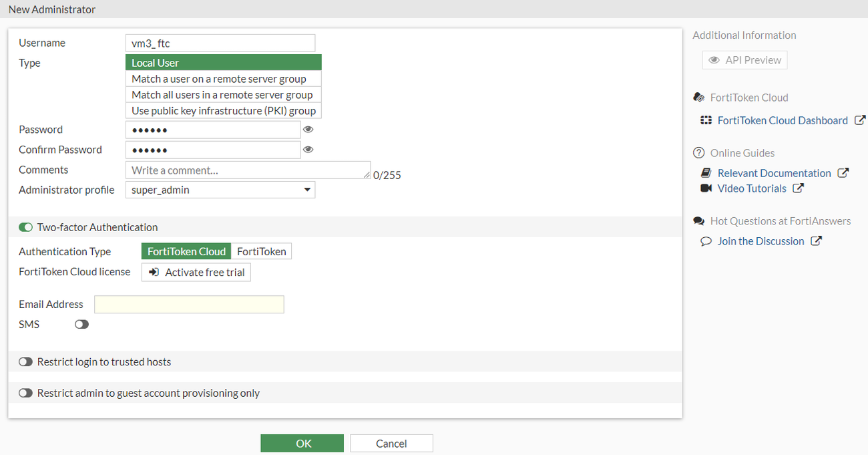The height and width of the screenshot is (455, 868).
Task: Toggle Restrict admin to guest account provisioning only
Action: pos(25,393)
